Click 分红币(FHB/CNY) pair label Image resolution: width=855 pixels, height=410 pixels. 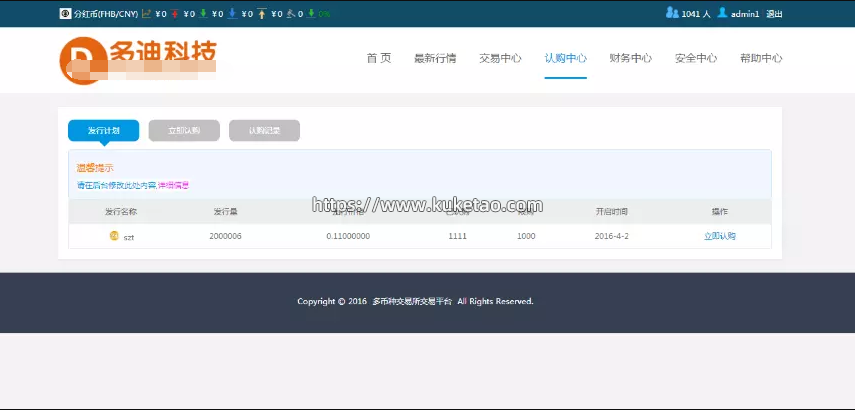(106, 14)
